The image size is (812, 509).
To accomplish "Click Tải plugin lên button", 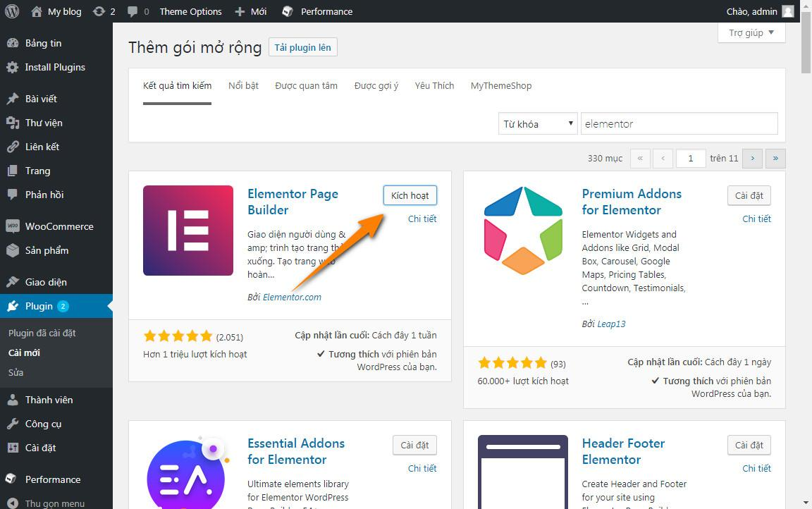I will (303, 47).
